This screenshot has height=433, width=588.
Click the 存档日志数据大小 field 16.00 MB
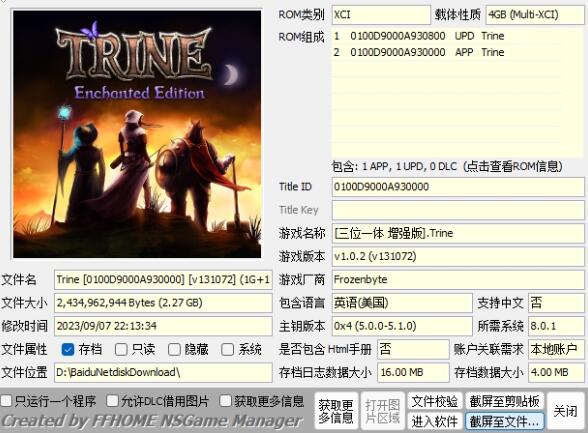click(413, 373)
